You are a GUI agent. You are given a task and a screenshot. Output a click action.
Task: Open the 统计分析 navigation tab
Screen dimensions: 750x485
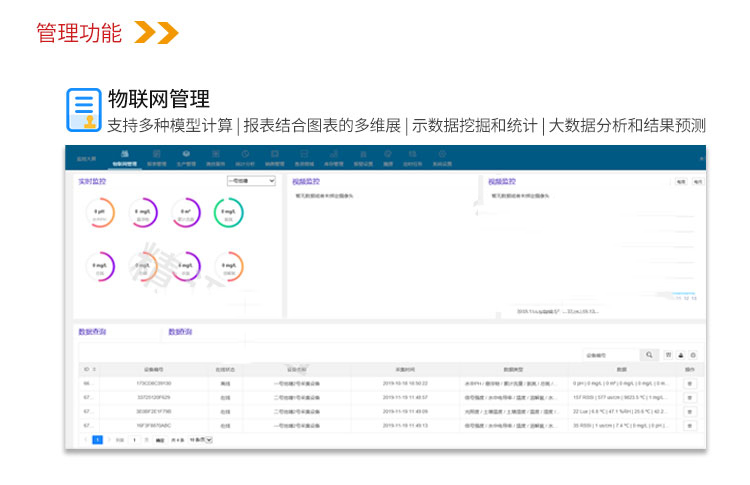coord(245,158)
